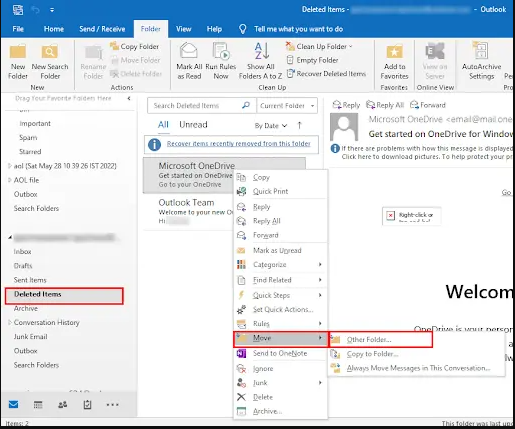Open the People view icon

(63, 405)
